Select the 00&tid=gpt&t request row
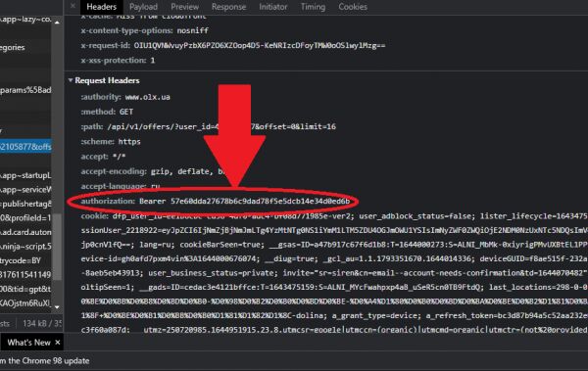Screen dimensions: 588x371 pos(25,289)
